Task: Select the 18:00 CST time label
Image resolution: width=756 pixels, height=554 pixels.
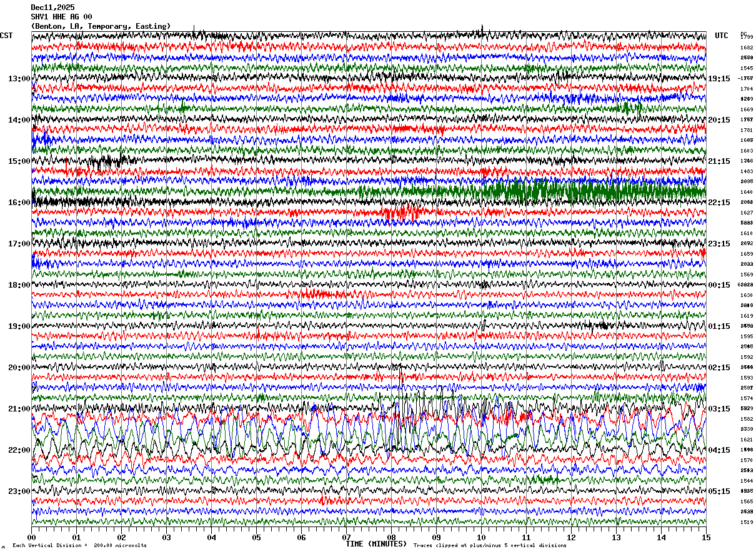Action: (19, 285)
